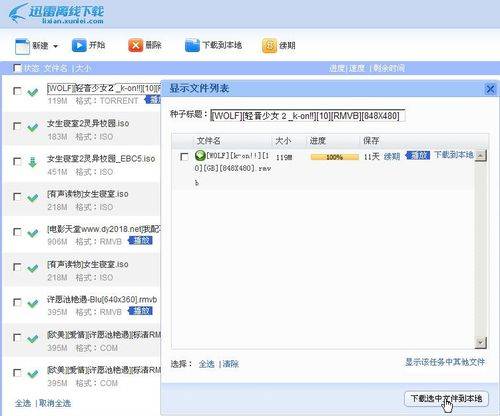
Task: Click the dialog scrollbar up arrow
Action: [480, 155]
